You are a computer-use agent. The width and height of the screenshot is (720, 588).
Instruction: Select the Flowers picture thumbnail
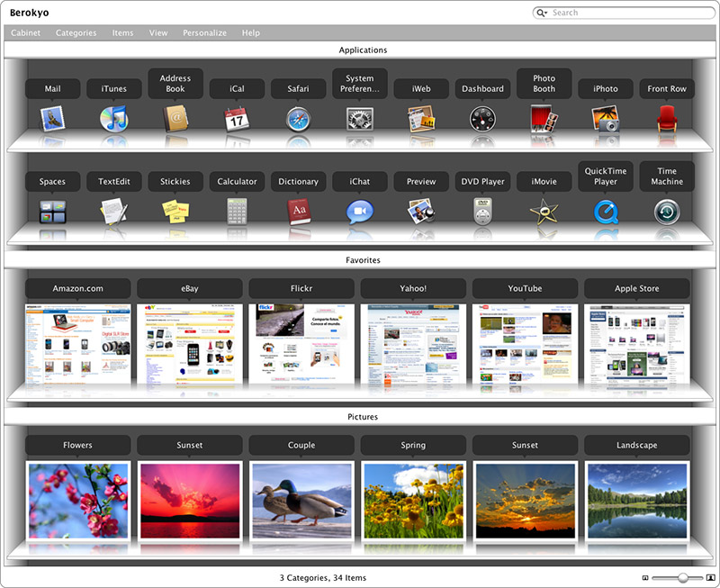coord(78,501)
